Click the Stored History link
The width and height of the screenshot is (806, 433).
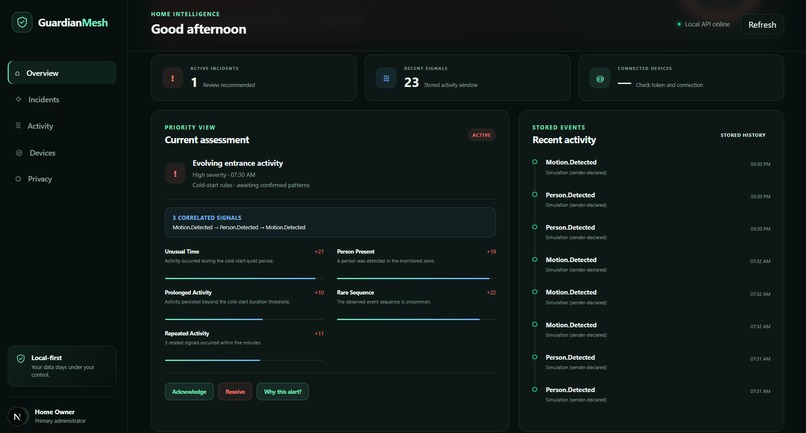coord(743,135)
